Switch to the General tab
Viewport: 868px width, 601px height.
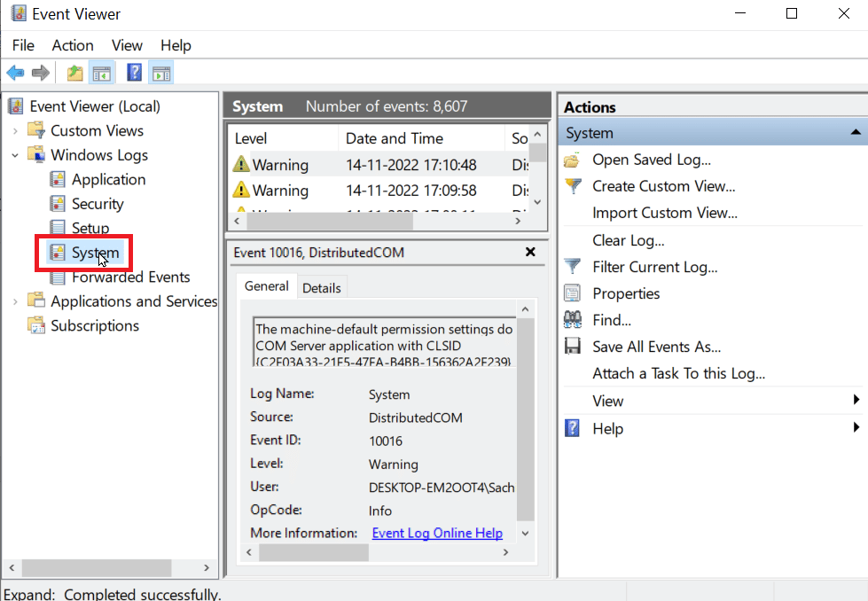266,286
